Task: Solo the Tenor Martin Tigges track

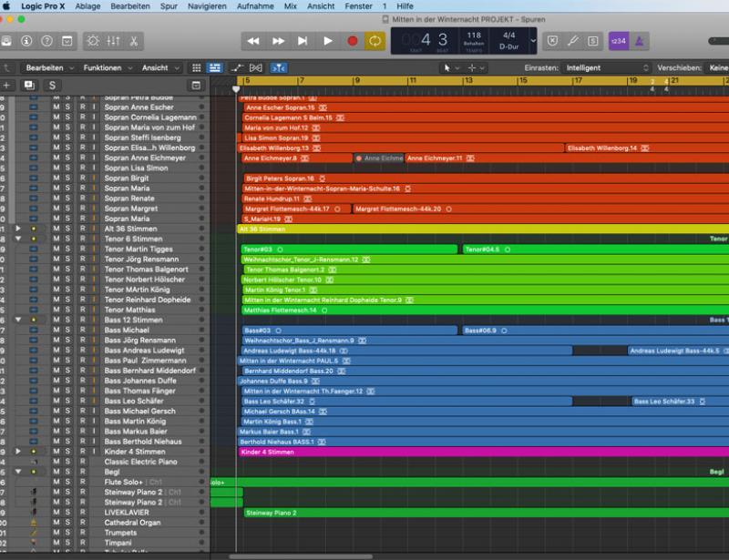Action: pos(68,249)
